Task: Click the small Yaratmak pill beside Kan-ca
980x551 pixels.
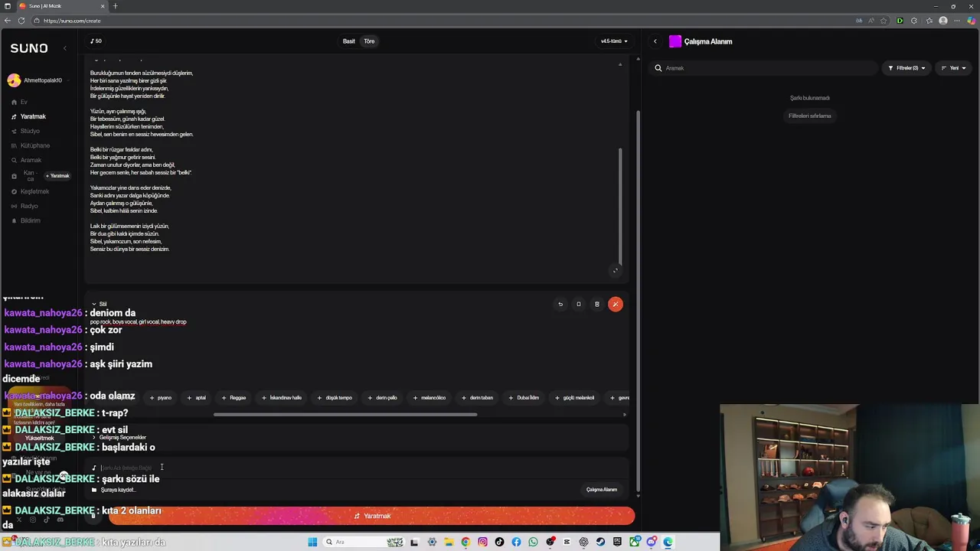Action: pos(57,176)
